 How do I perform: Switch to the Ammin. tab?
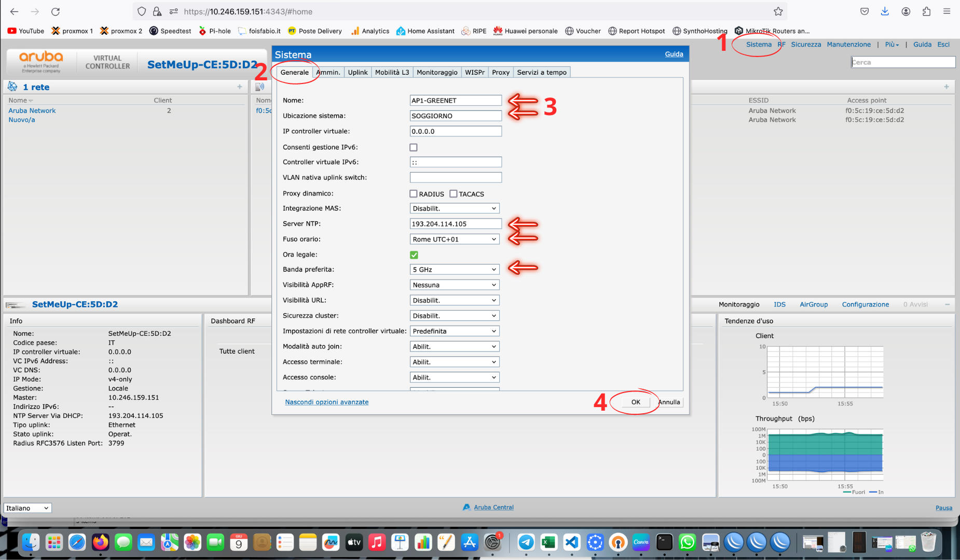[328, 72]
